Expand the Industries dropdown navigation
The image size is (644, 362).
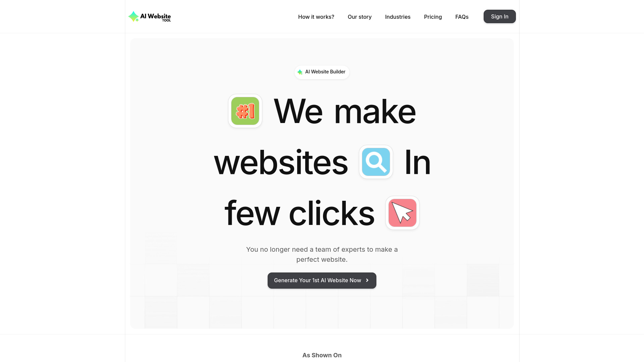coord(397,16)
